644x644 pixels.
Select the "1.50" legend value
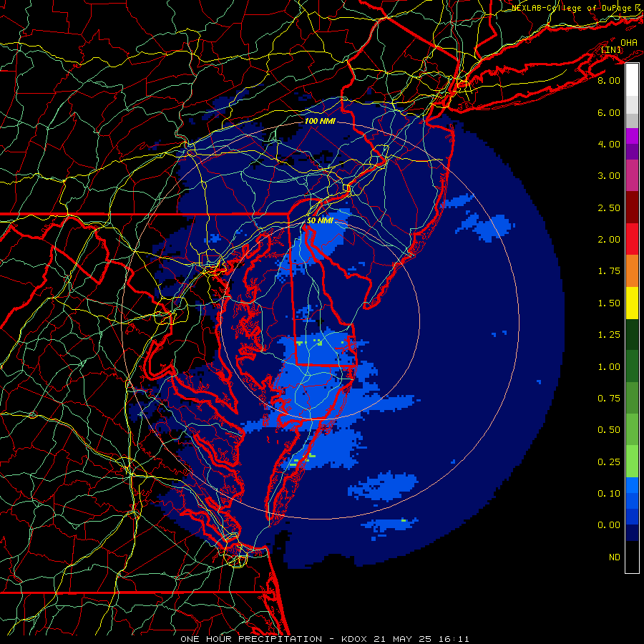click(x=609, y=303)
